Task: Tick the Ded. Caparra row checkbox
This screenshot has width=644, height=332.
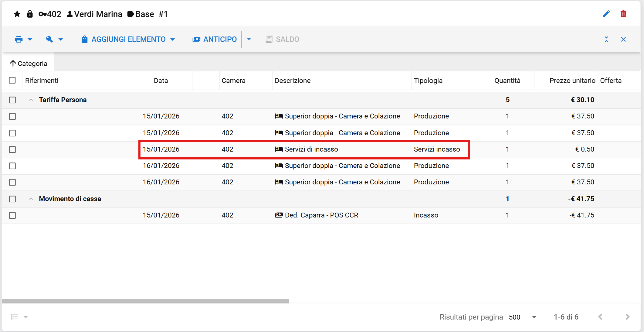Action: click(12, 215)
